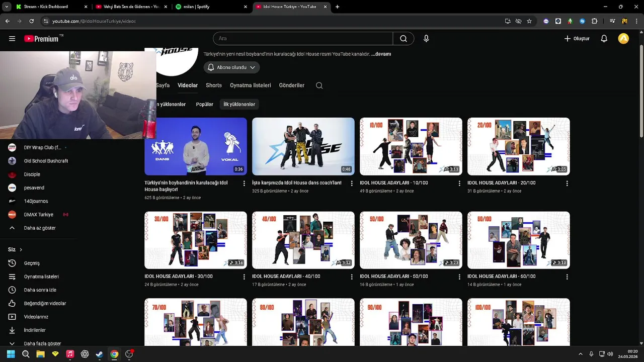Open Daha sonra izle in sidebar

click(40, 290)
